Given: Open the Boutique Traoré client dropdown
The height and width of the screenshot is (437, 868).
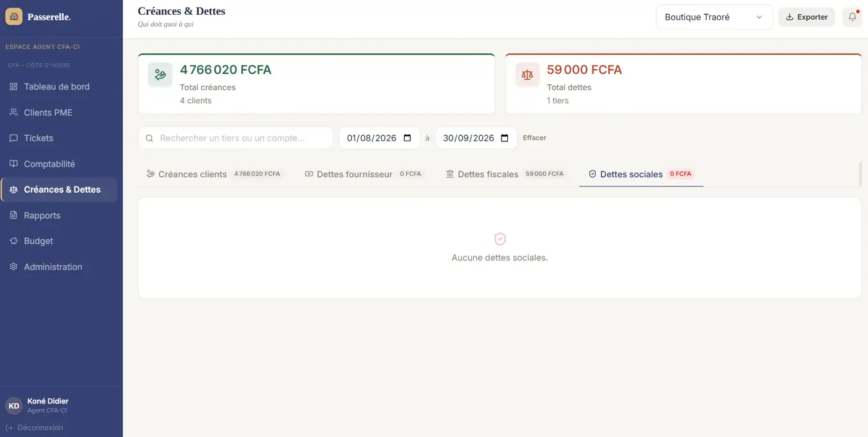Looking at the screenshot, I should (714, 17).
